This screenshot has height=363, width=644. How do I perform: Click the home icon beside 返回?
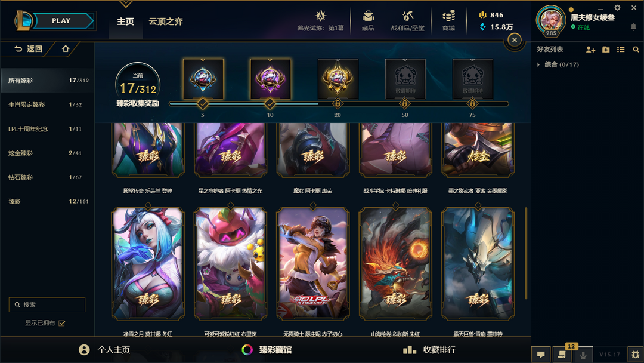pyautogui.click(x=66, y=48)
